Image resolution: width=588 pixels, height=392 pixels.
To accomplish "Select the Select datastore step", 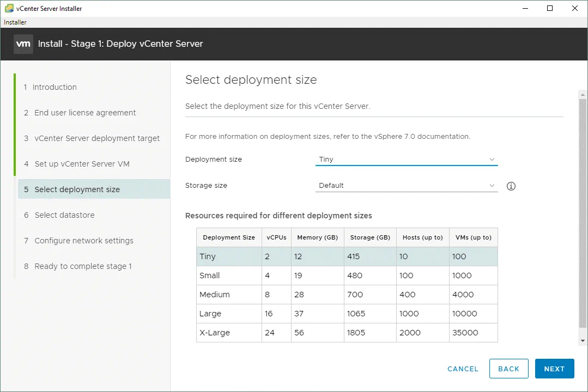I will pos(64,215).
